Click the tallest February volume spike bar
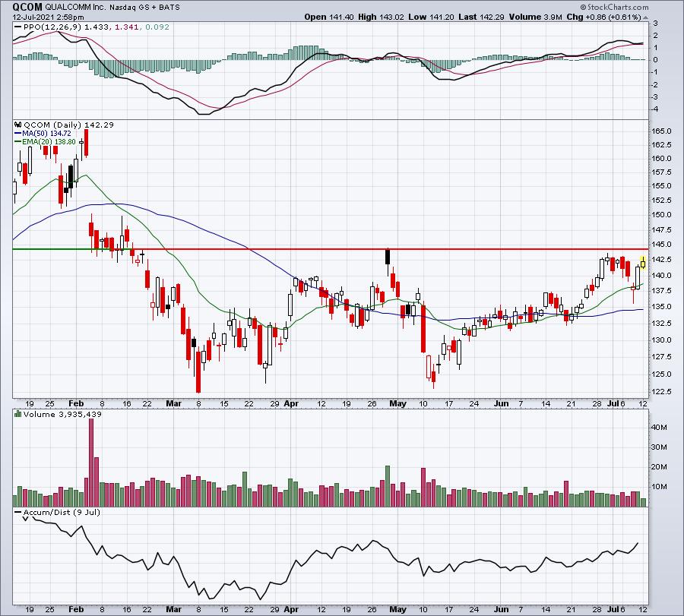The width and height of the screenshot is (684, 616). tap(91, 462)
